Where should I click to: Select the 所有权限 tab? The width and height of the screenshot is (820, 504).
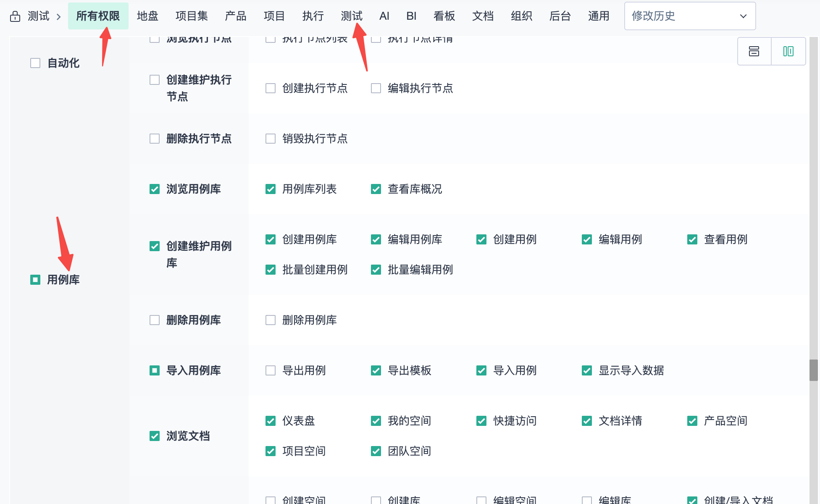[98, 16]
